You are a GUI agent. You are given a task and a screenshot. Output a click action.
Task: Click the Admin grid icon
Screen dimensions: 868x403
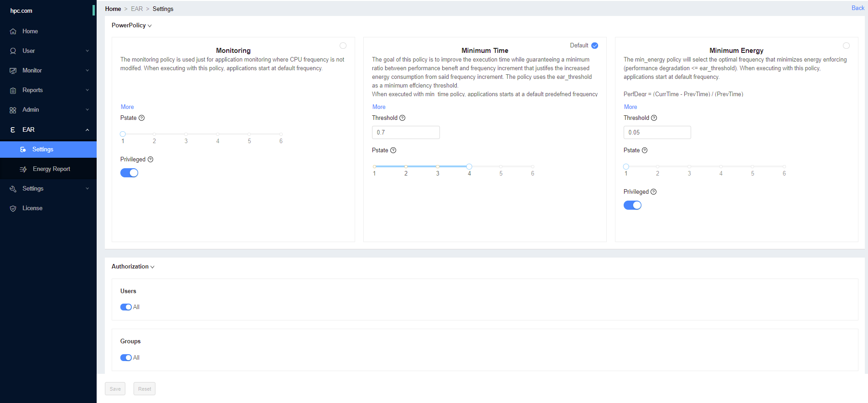tap(13, 110)
